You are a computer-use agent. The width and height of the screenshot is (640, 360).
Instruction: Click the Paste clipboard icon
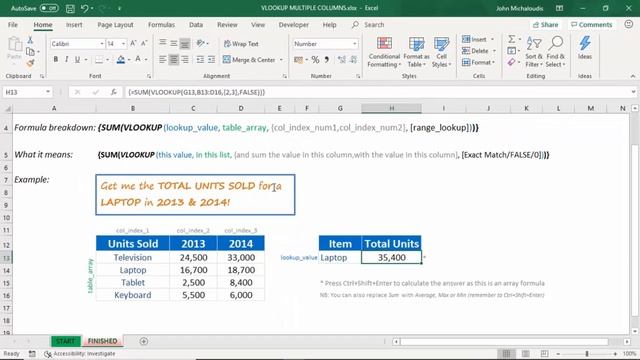15,44
